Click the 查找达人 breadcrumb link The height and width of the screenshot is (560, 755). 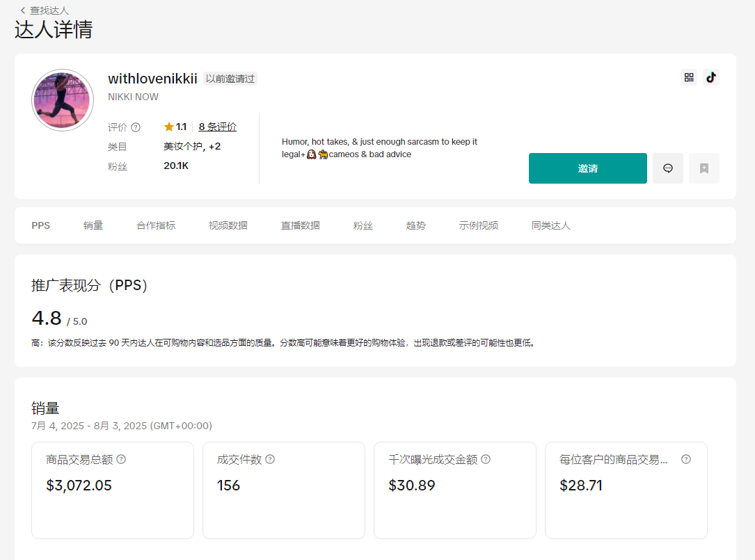(x=49, y=10)
